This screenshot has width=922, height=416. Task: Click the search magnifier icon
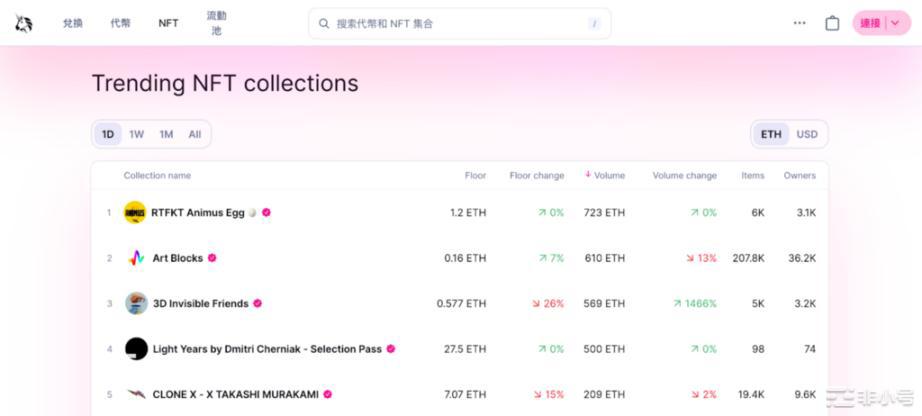324,23
